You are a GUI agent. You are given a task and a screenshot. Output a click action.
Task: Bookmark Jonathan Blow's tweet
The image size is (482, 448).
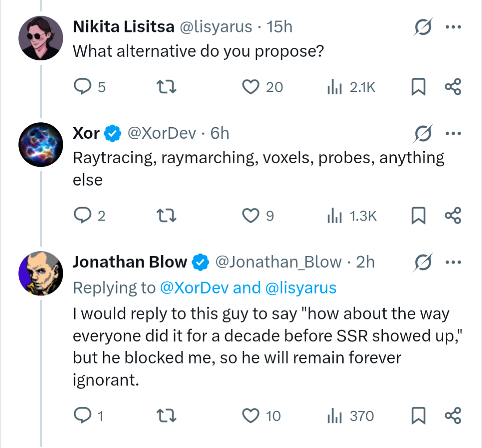(x=417, y=416)
